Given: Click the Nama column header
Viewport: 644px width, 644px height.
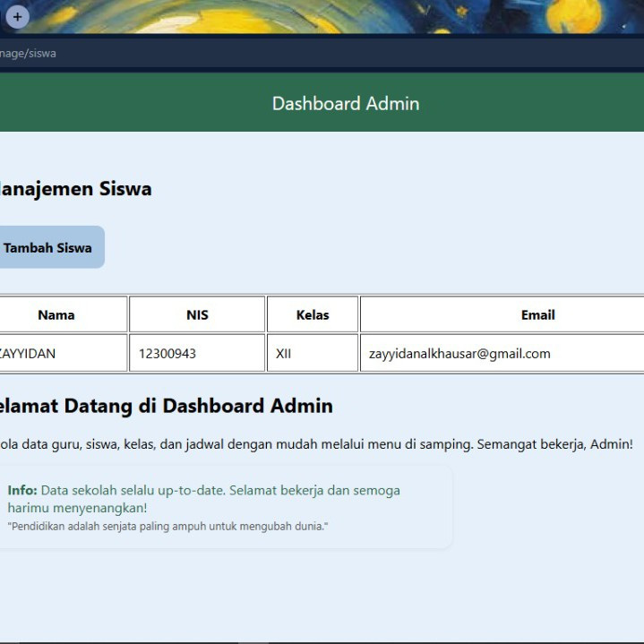Looking at the screenshot, I should click(56, 315).
